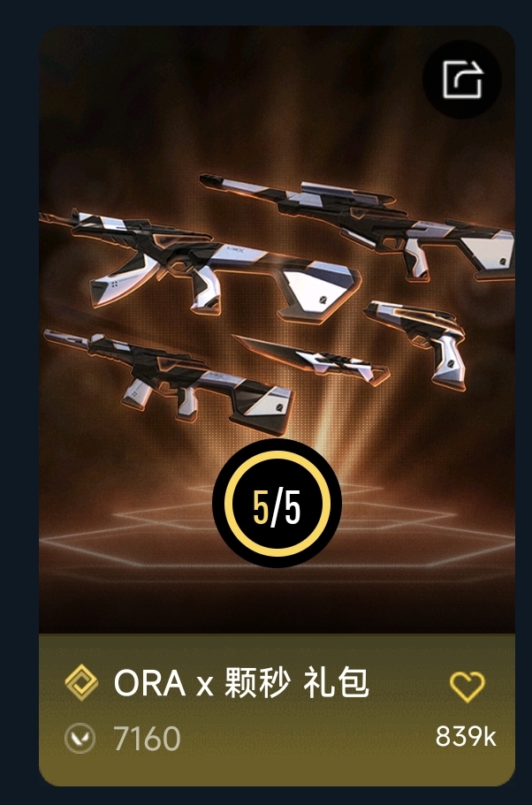Click the glowing hexagon platform in artwork
The height and width of the screenshot is (805, 532).
tap(277, 528)
